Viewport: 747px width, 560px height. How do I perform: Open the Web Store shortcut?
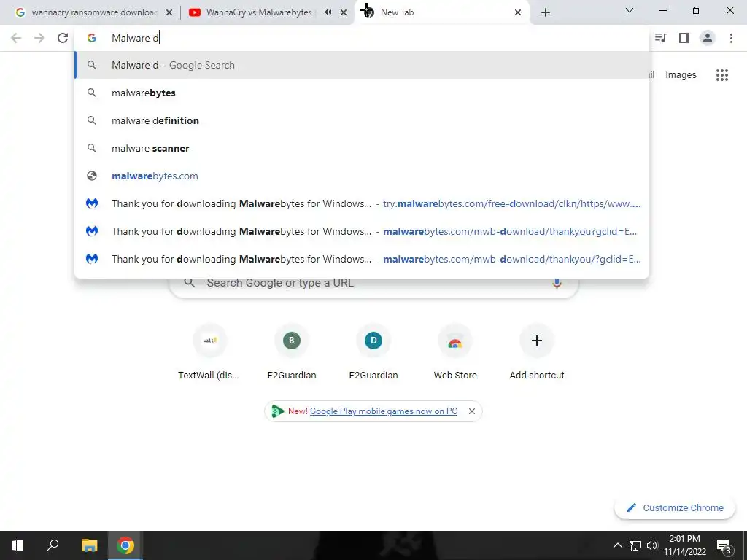click(455, 353)
